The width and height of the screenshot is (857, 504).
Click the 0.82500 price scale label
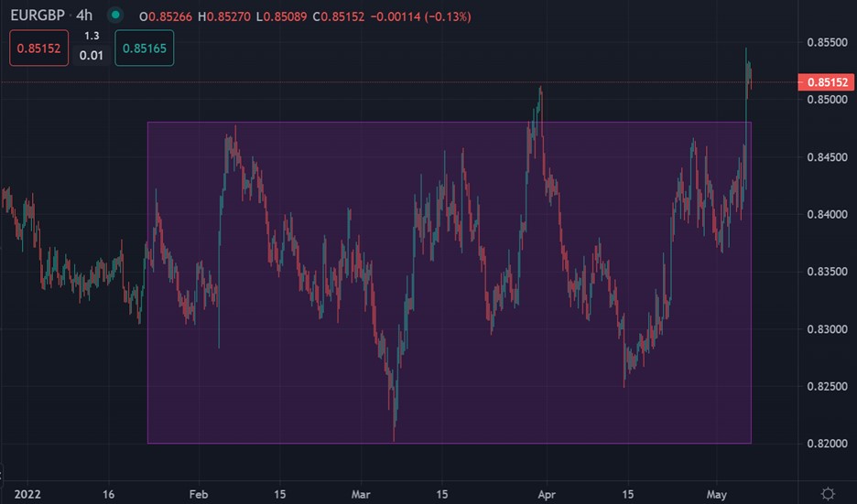click(x=827, y=386)
